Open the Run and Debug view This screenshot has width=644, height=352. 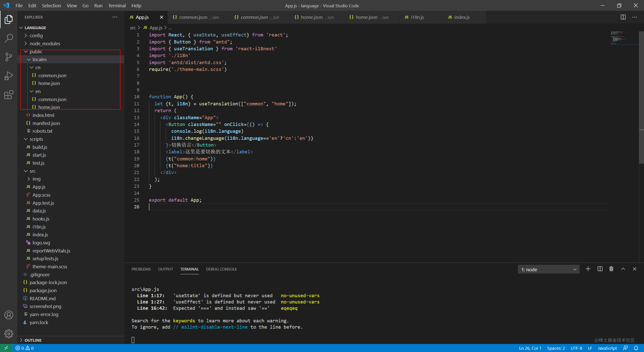pyautogui.click(x=9, y=76)
